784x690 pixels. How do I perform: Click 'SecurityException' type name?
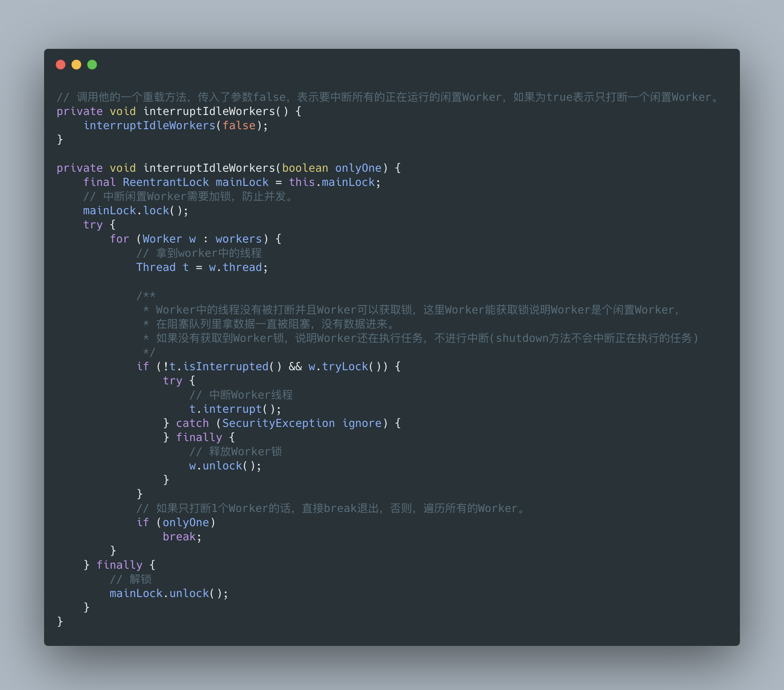tap(279, 423)
